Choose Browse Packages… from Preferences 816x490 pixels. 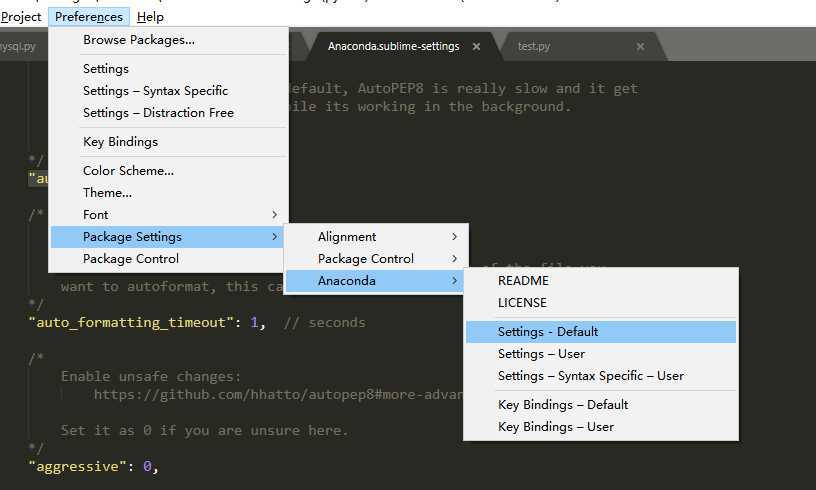click(169, 40)
